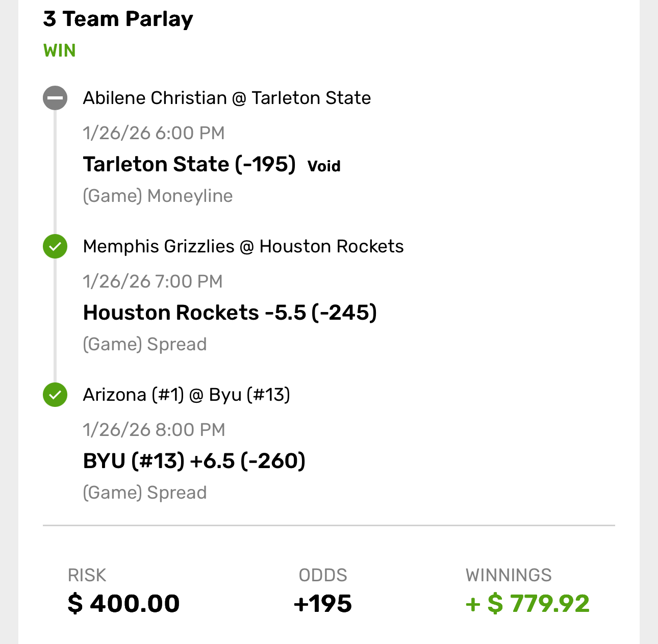Select (Game) Spread under Houston Rockets pick
Viewport: 658px width, 644px height.
pos(145,345)
